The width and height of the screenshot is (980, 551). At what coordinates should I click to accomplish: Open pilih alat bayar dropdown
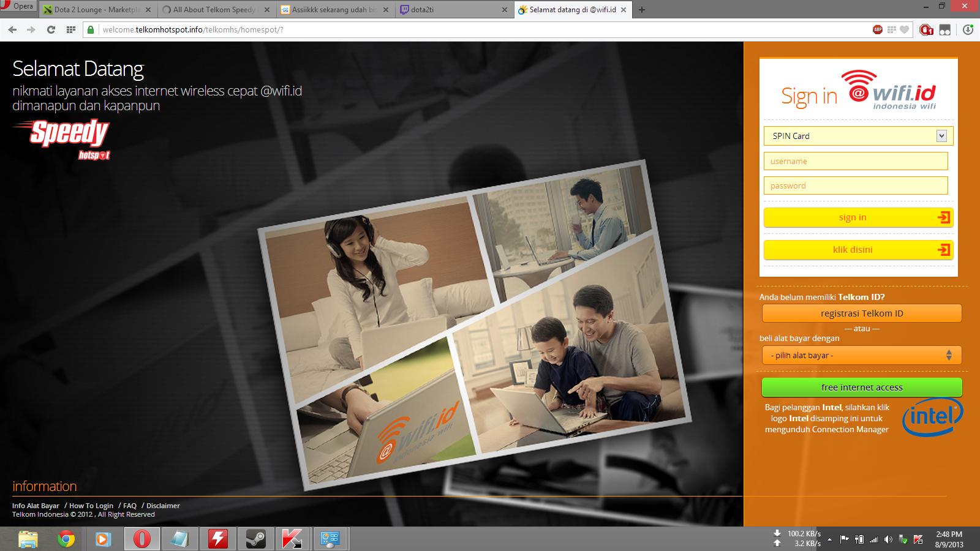[x=862, y=355]
